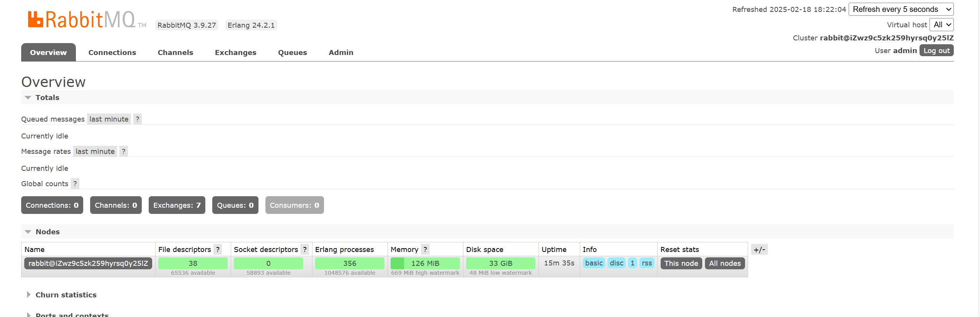The width and height of the screenshot is (980, 317).
Task: Click the Socket descriptors 0 bar
Action: coord(268,263)
